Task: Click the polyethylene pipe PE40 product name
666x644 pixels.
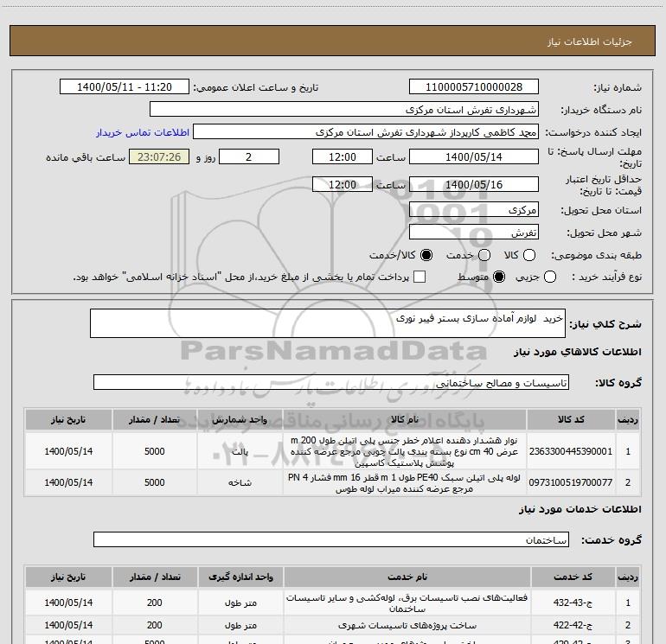Action: pos(405,482)
